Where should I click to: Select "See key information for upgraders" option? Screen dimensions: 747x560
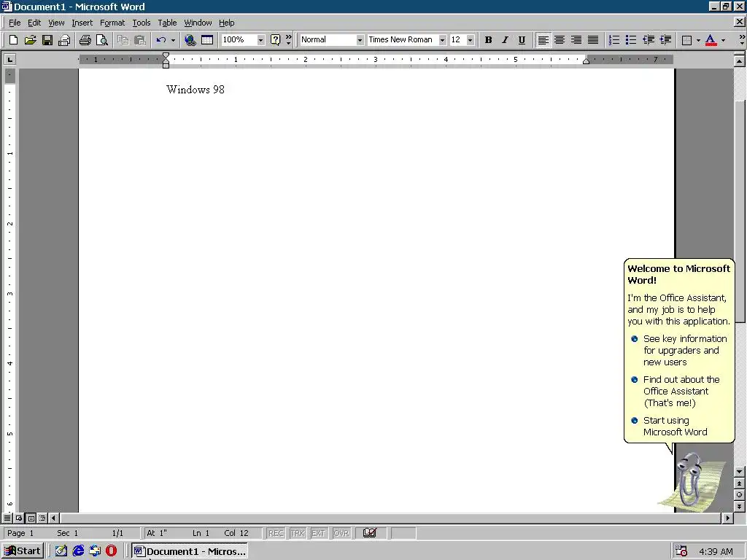tap(680, 351)
